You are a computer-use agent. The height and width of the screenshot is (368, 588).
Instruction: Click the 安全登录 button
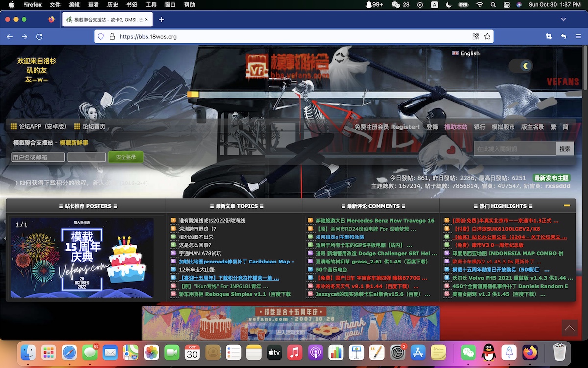point(126,157)
